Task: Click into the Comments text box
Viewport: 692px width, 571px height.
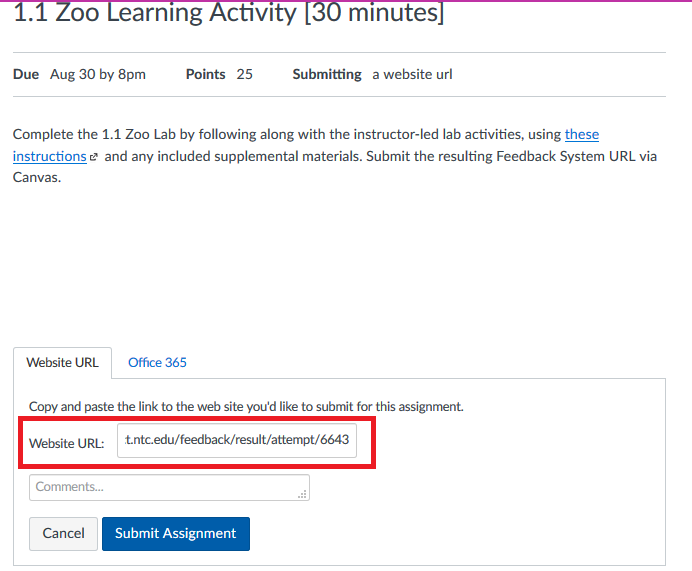Action: pyautogui.click(x=165, y=487)
